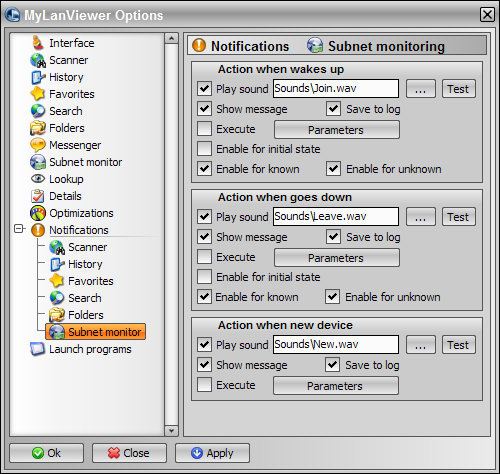Toggle Enable for initial state in goes down
Screen dimensions: 500x474
(x=204, y=277)
